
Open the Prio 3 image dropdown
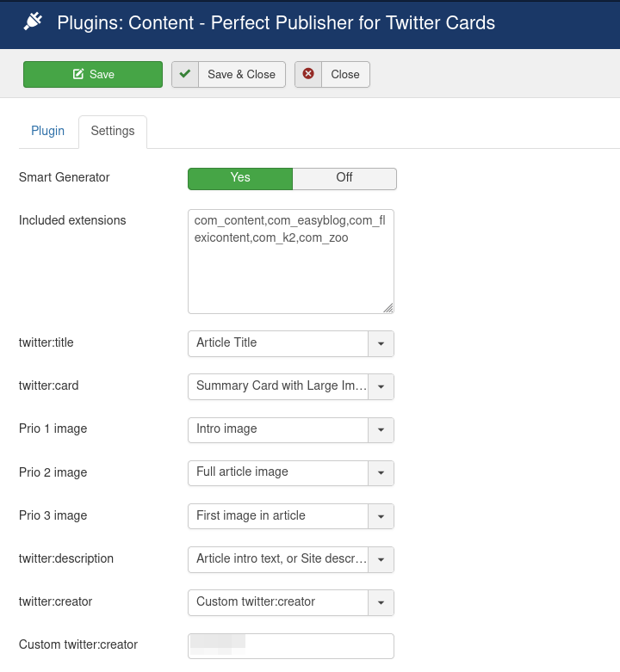[291, 516]
